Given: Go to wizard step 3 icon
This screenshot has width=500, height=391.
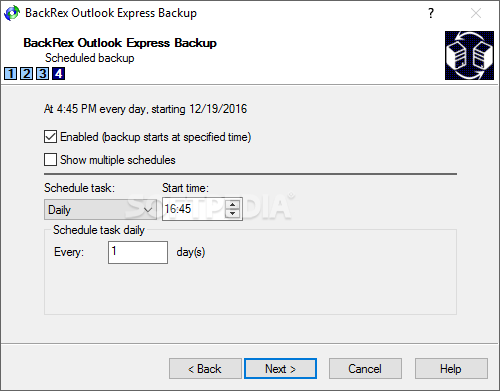Looking at the screenshot, I should click(43, 74).
